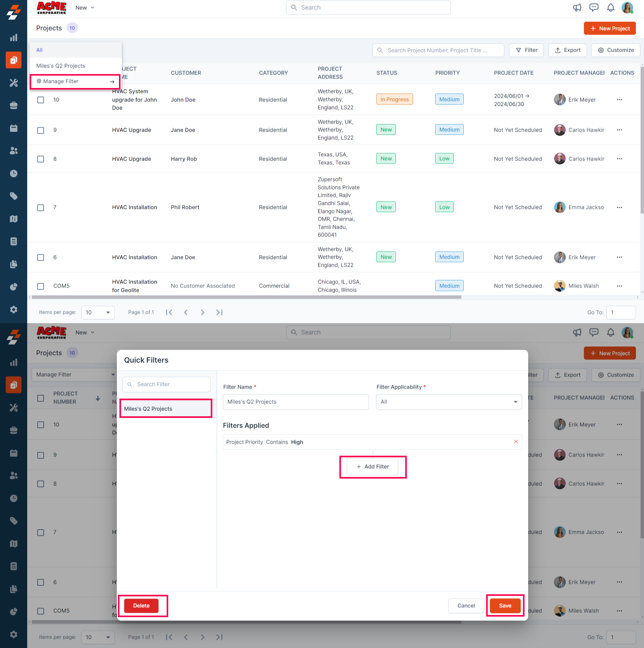Open actions ellipsis for COM5 in undimmed list
The height and width of the screenshot is (648, 644).
pyautogui.click(x=619, y=286)
